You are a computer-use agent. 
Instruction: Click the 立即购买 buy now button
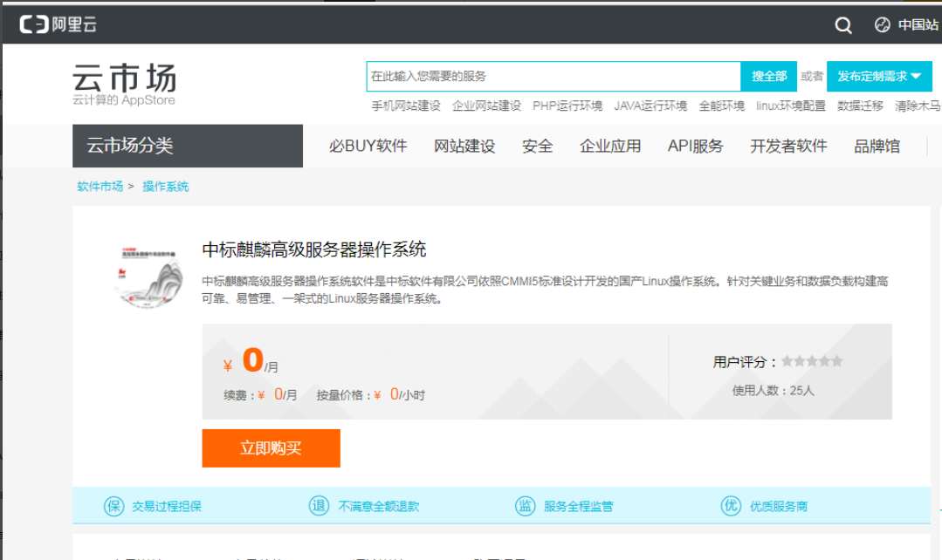pos(271,447)
